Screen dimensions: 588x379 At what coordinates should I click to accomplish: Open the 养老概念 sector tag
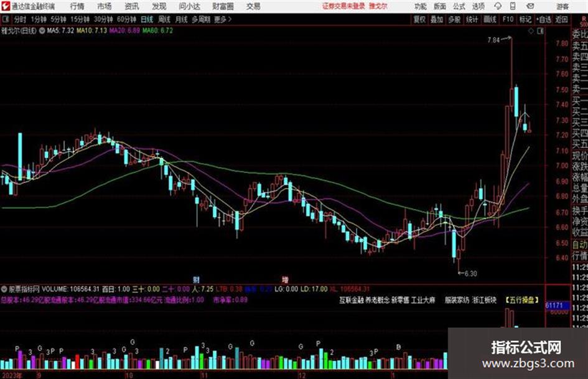click(378, 300)
